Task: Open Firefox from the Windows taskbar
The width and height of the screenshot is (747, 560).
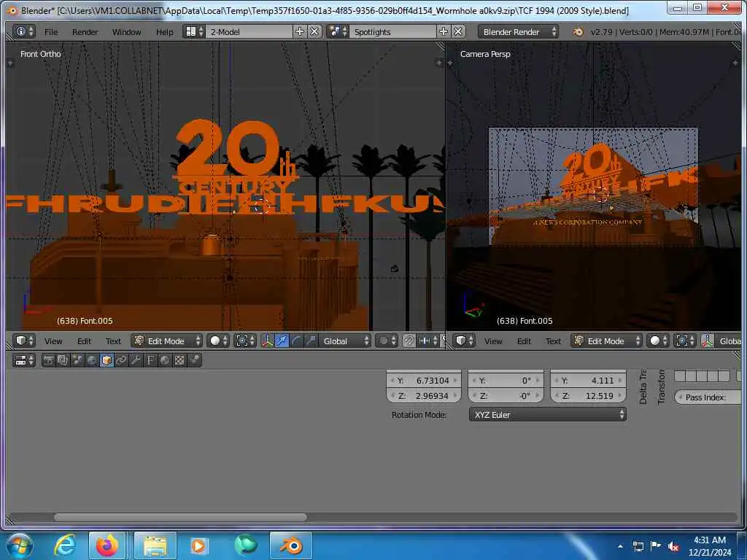Action: (x=107, y=545)
